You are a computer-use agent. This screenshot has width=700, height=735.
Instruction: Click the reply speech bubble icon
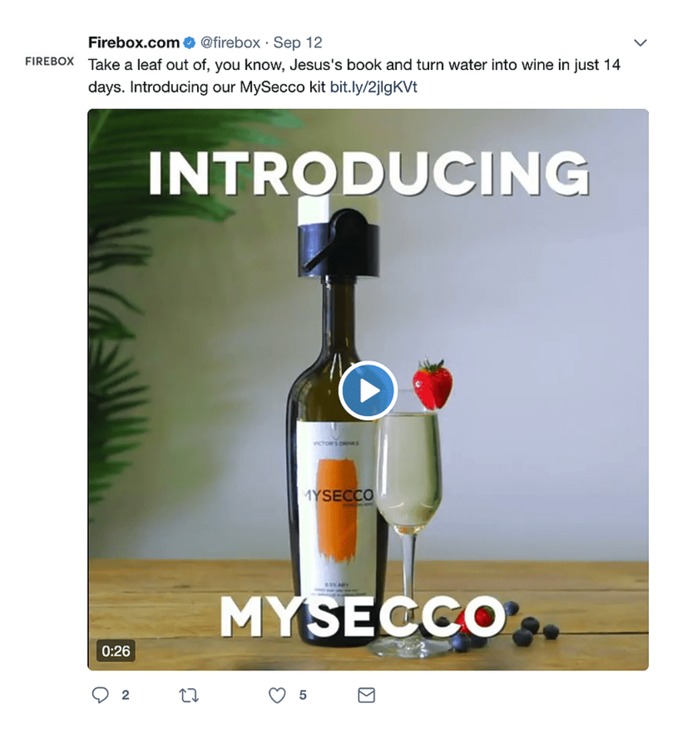click(100, 695)
